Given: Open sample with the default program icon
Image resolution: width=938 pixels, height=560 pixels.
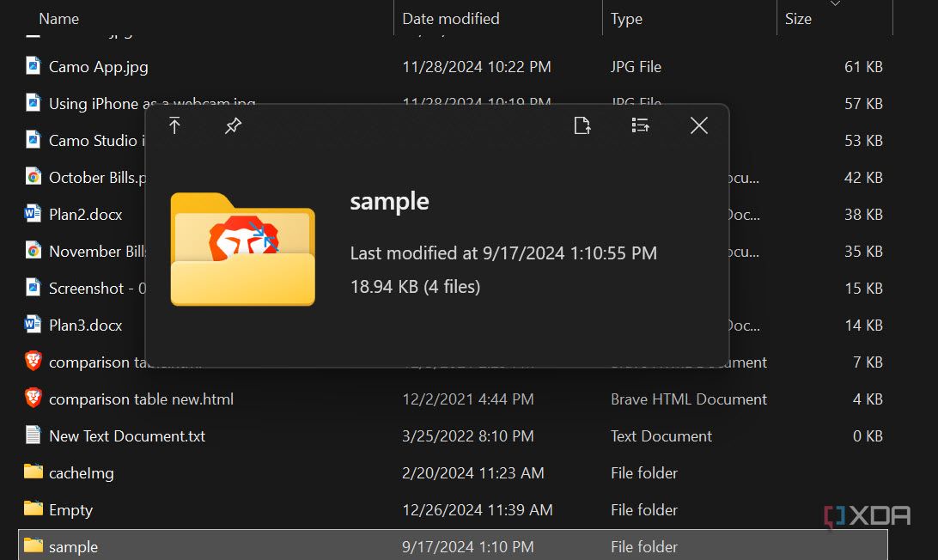Looking at the screenshot, I should (x=582, y=125).
